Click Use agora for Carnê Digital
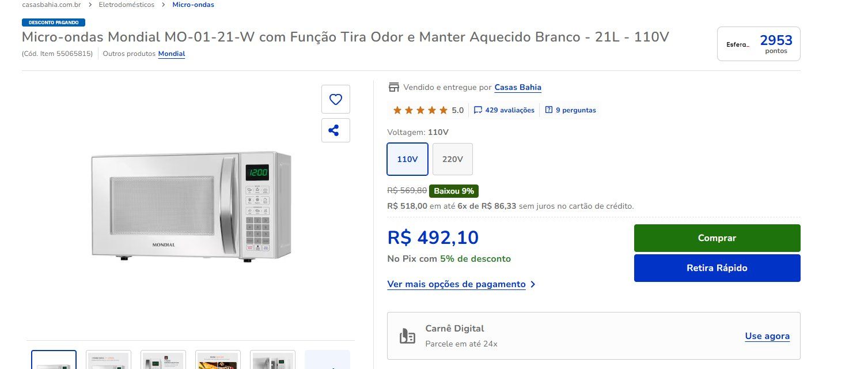This screenshot has height=369, width=868. 767,336
